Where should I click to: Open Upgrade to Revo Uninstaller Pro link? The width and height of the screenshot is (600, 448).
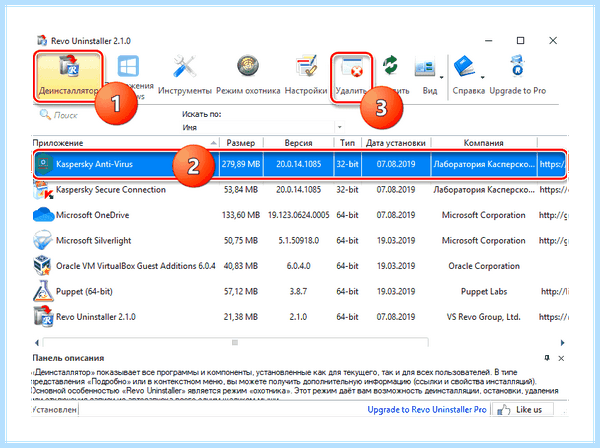pos(427,409)
